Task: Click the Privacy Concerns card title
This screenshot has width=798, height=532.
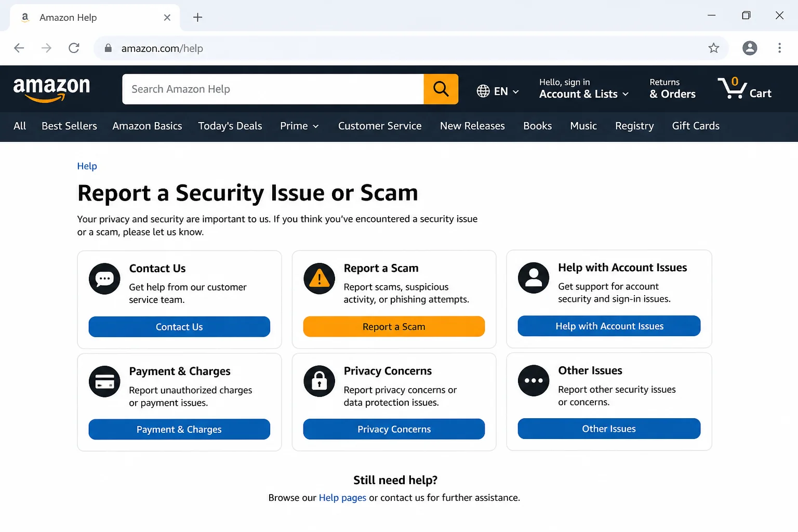Action: coord(388,371)
